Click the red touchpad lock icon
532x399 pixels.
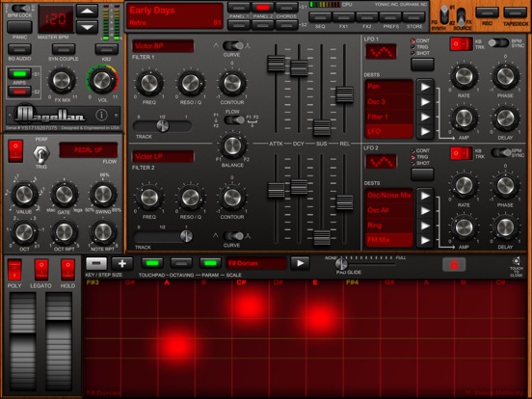(454, 264)
